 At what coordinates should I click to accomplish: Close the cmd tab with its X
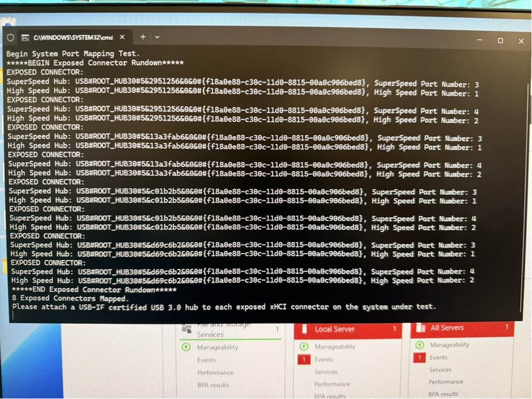pos(122,37)
